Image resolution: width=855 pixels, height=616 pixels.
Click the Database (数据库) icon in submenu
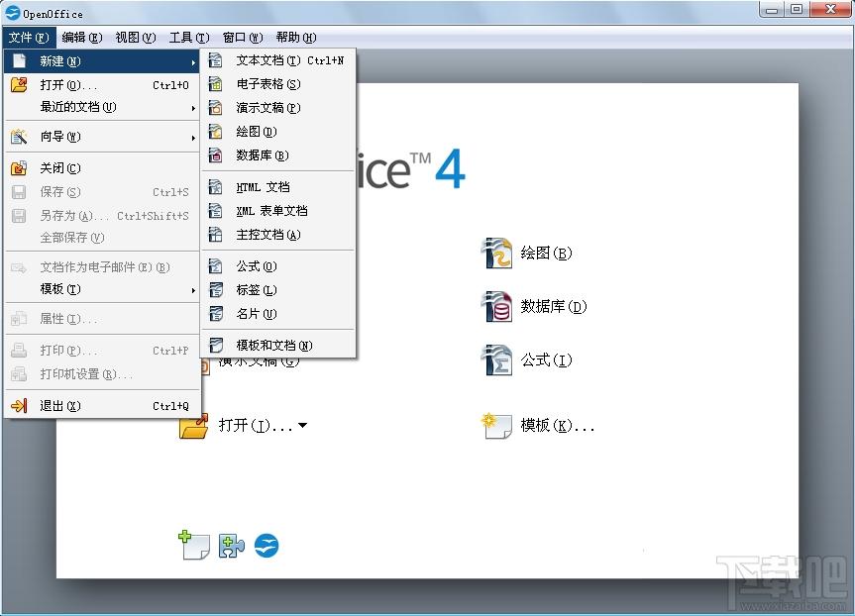click(x=215, y=155)
